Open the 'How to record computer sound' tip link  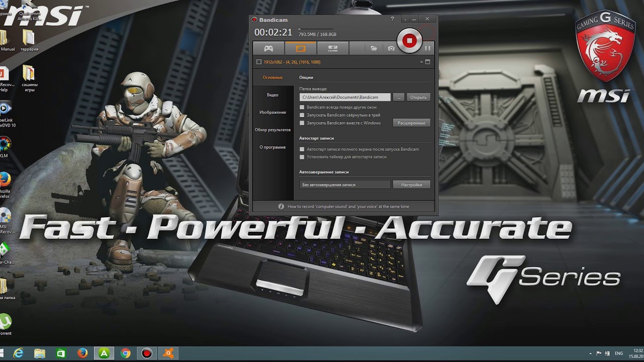tap(348, 207)
